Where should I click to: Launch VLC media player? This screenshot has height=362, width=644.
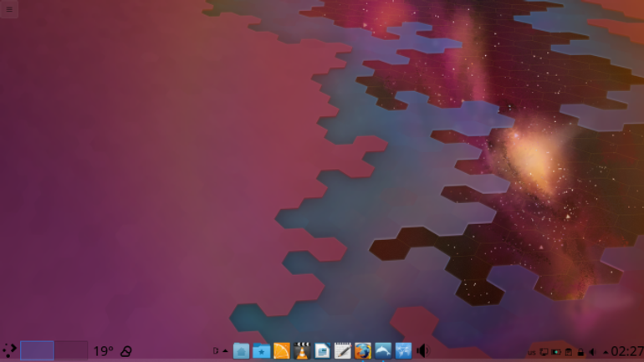[x=302, y=351]
